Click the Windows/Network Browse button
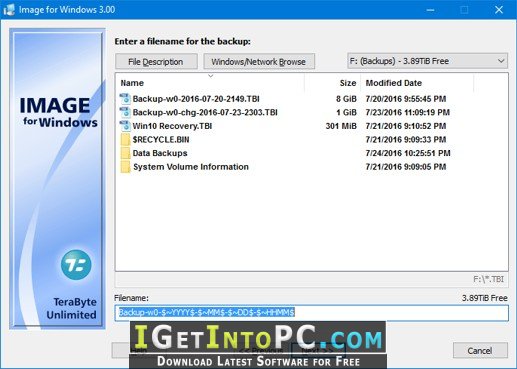The image size is (517, 369). pos(259,62)
